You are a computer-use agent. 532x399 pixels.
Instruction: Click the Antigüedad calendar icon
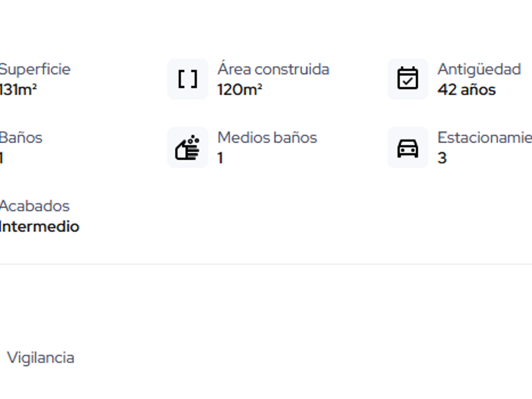point(408,79)
